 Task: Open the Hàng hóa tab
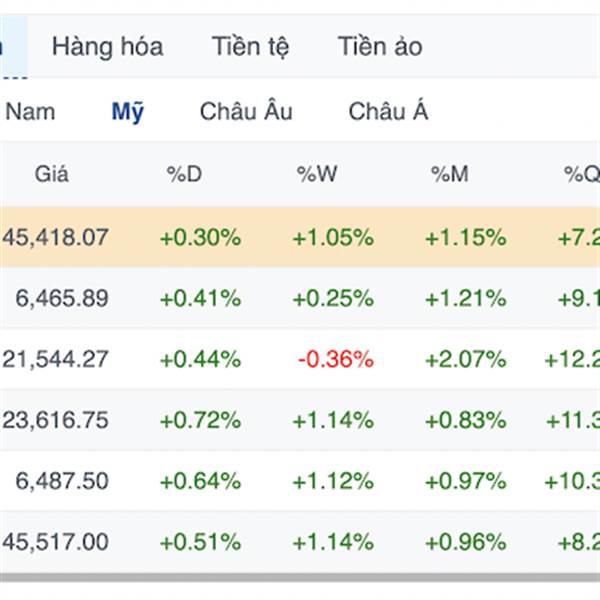pos(108,47)
